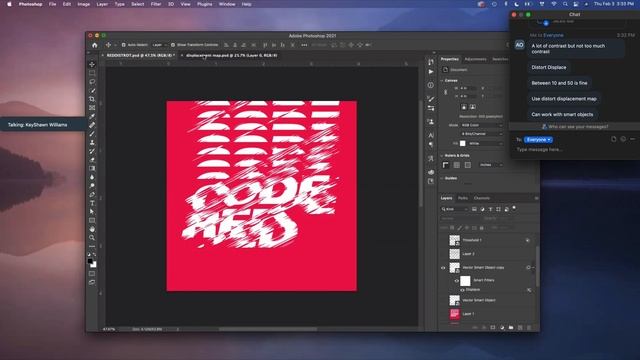Open the ruler units Inches dropdown
This screenshot has width=640, height=360.
pos(491,165)
